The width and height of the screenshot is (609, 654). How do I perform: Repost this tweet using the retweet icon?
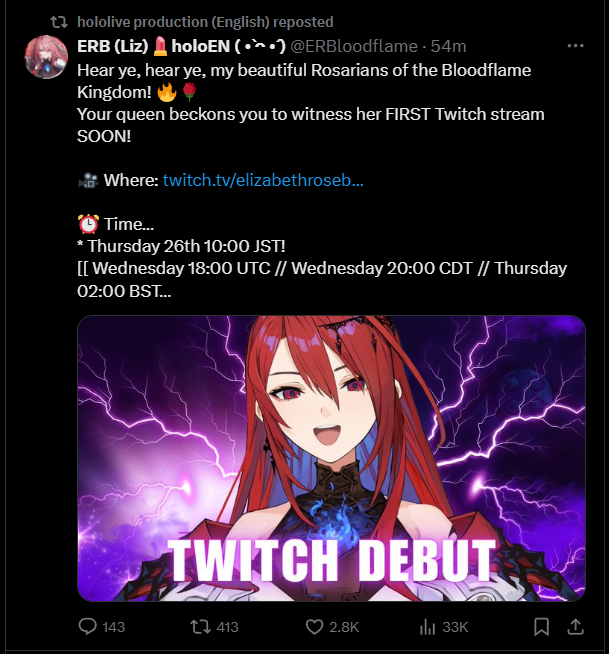200,626
